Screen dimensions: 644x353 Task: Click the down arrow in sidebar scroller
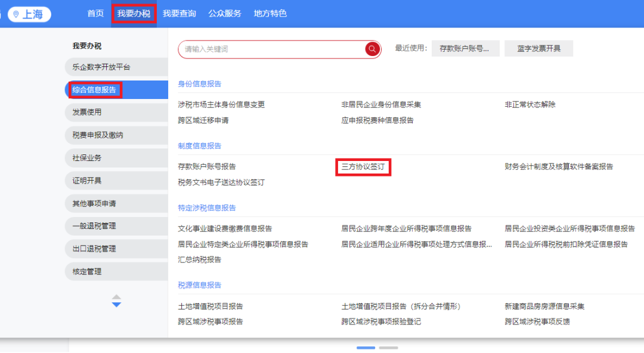pyautogui.click(x=116, y=305)
